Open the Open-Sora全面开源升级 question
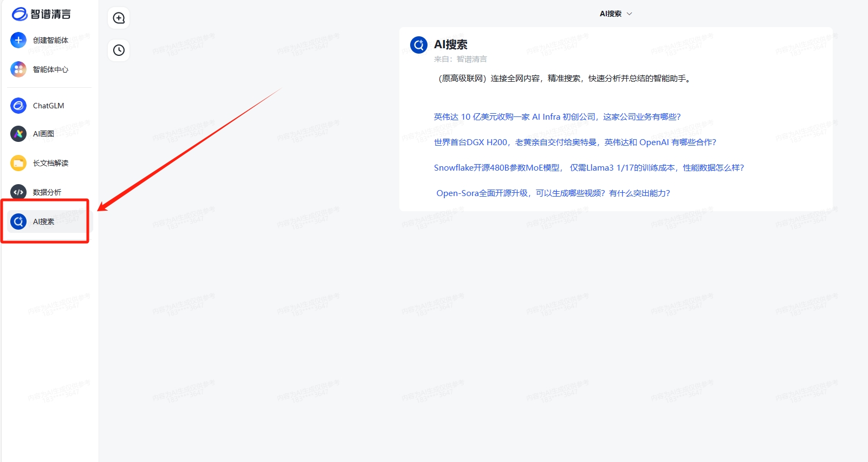Image resolution: width=868 pixels, height=462 pixels. 553,193
